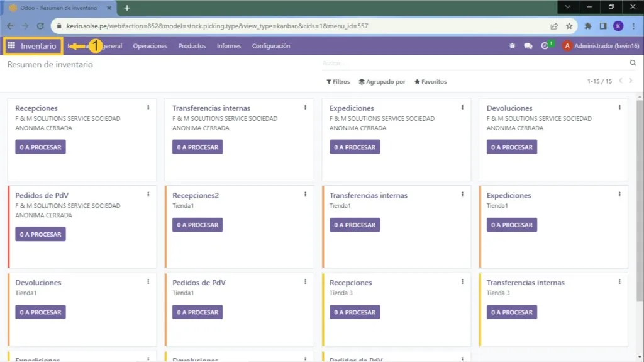Open options menu of Expediciones Tienda1 card

point(619,194)
